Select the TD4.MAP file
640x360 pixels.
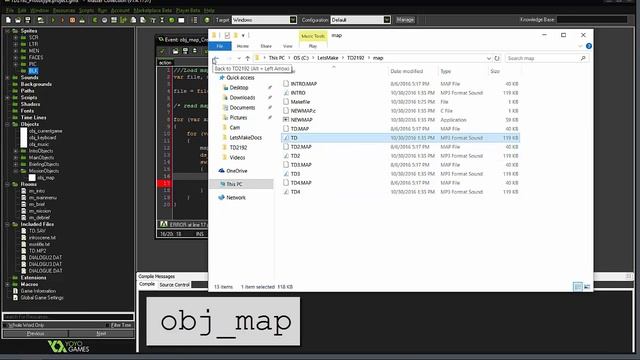[301, 182]
